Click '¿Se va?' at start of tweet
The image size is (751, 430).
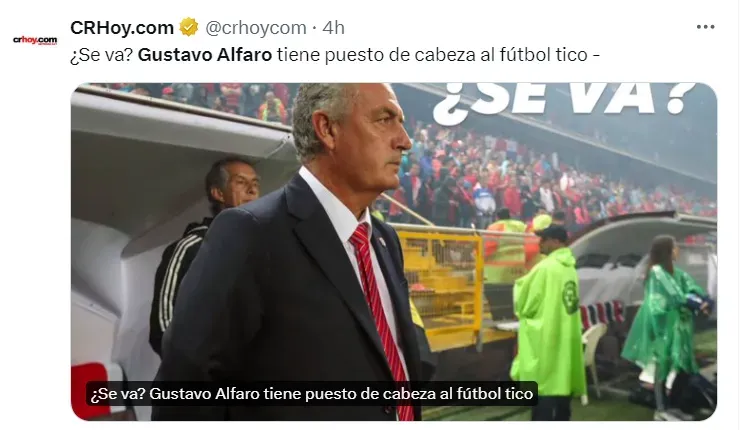click(102, 55)
